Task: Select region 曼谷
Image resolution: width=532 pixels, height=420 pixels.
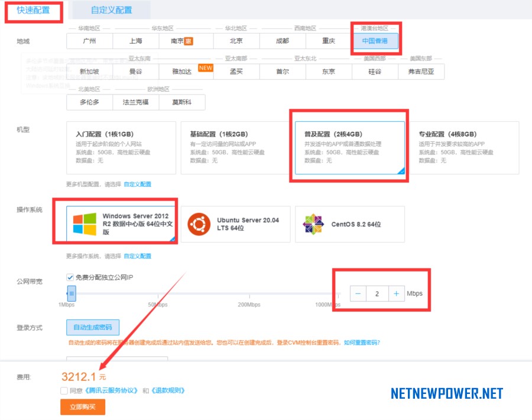Action: [136, 72]
